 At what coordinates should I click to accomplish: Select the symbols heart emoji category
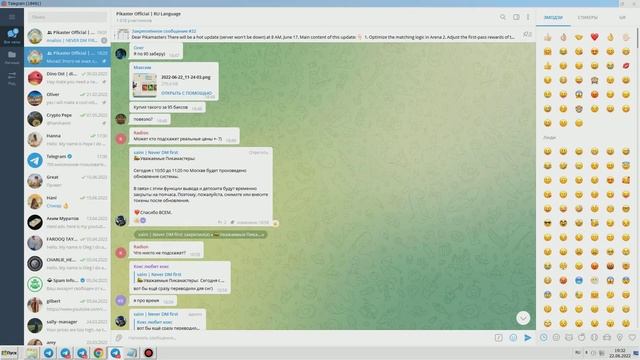[x=632, y=337]
